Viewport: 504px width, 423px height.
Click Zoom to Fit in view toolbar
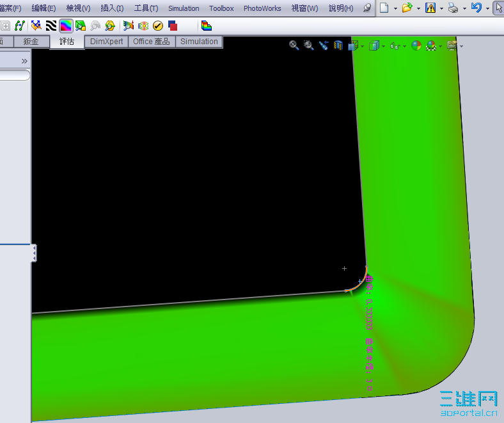pyautogui.click(x=294, y=45)
